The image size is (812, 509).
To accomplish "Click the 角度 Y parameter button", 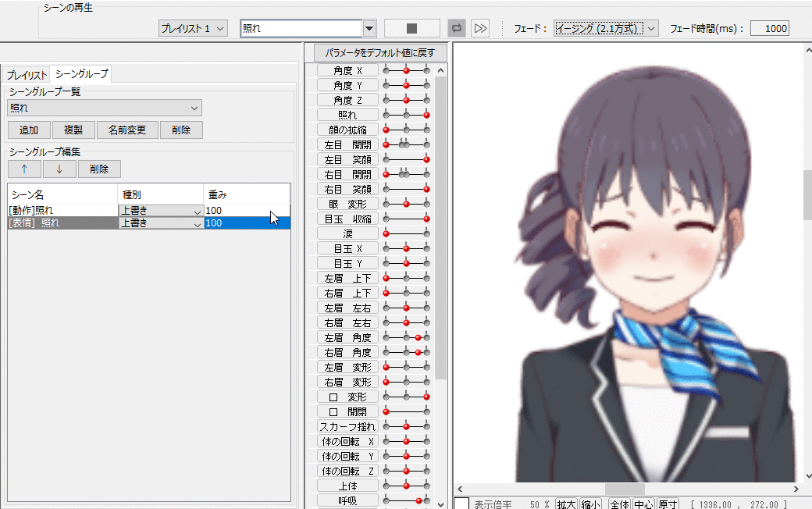I will point(347,85).
